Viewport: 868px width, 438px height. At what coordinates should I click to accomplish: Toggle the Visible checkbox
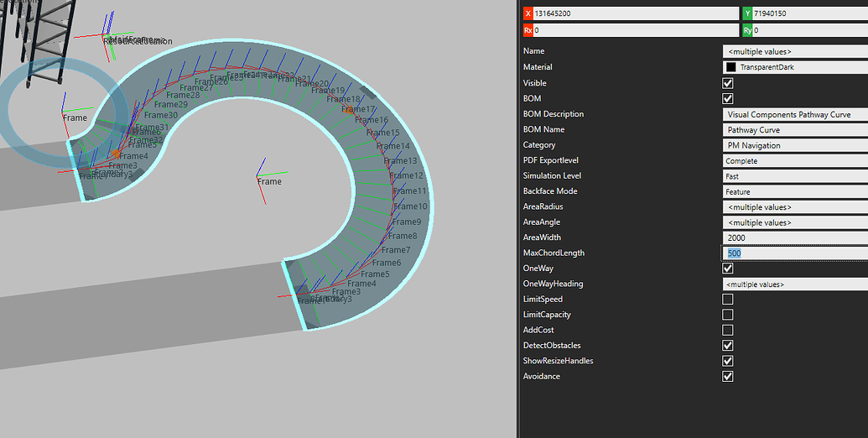pyautogui.click(x=728, y=83)
